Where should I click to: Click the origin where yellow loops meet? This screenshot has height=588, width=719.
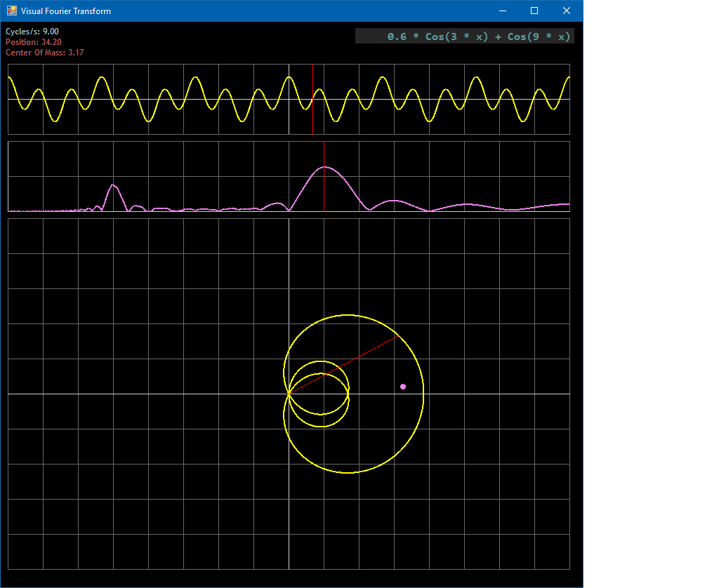(289, 394)
